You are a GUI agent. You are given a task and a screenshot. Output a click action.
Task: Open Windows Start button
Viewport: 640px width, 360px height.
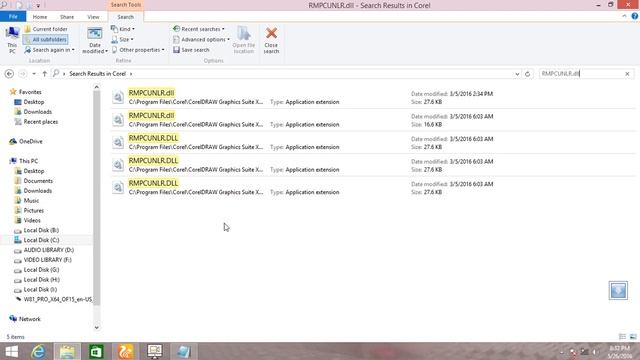[11, 351]
